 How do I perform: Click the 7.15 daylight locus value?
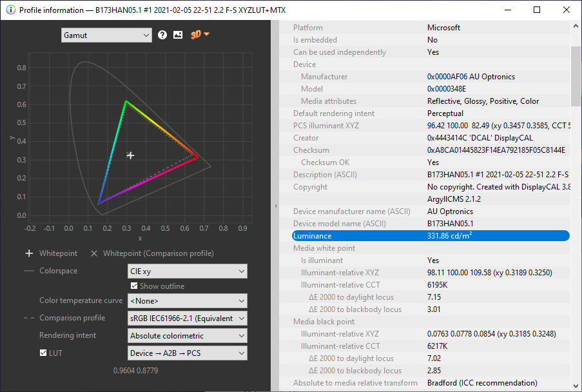434,297
